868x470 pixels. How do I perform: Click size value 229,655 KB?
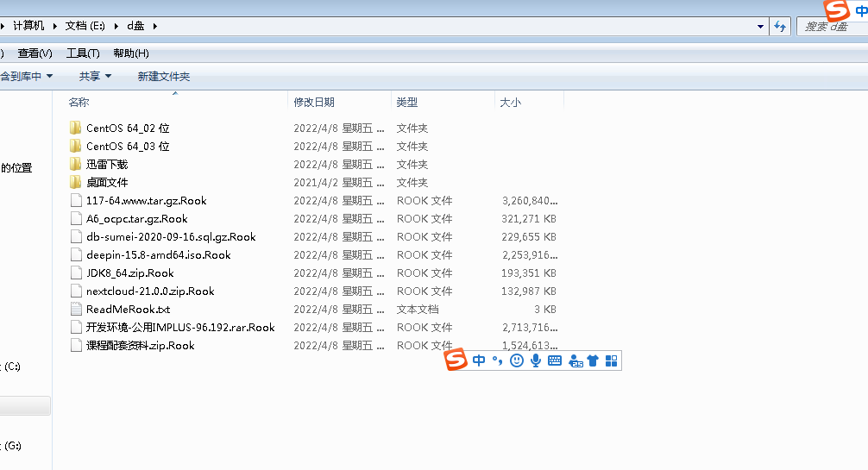coord(529,237)
